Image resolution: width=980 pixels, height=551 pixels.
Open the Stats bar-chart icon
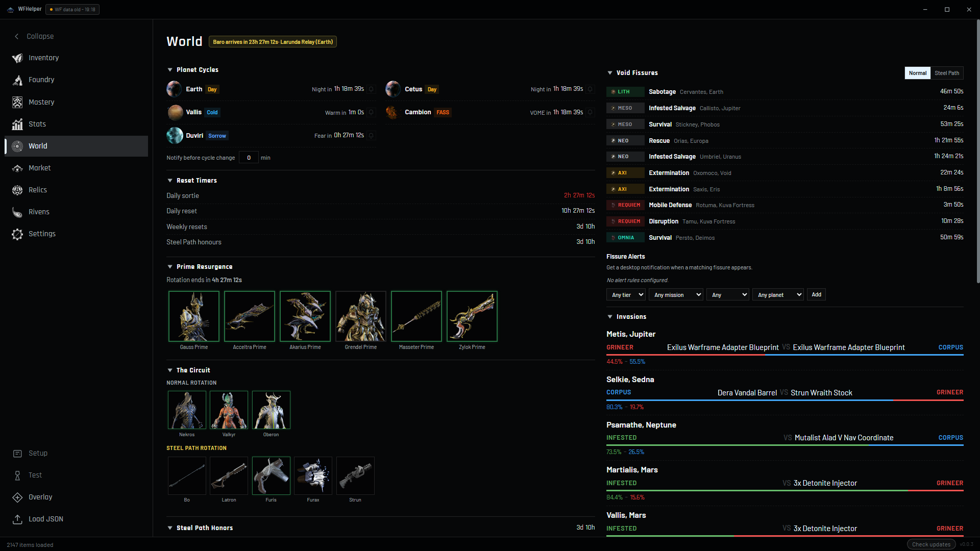(17, 124)
